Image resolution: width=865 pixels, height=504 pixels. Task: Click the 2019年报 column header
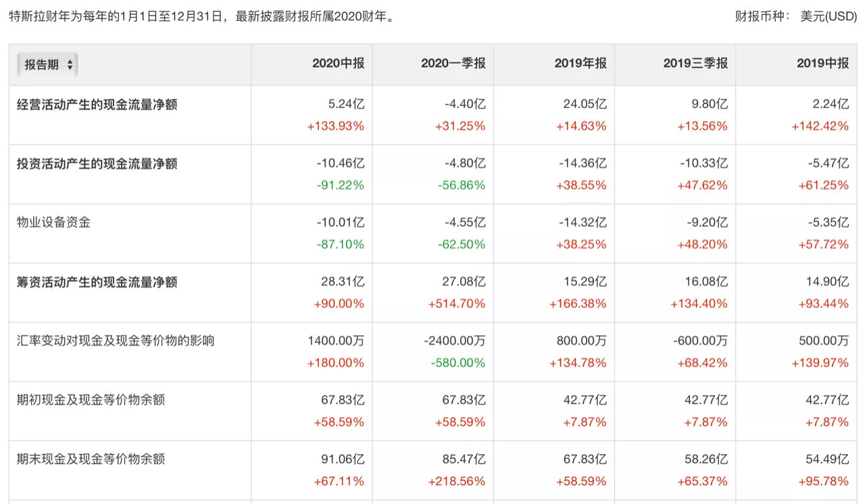pyautogui.click(x=580, y=64)
